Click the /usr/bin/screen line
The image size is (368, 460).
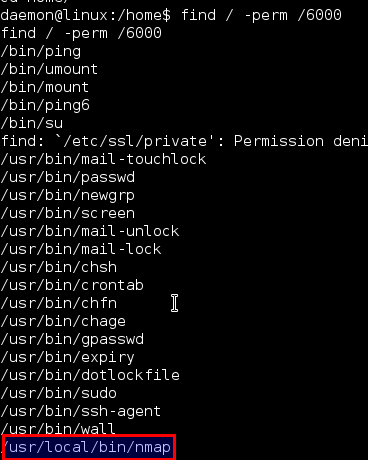(x=68, y=213)
